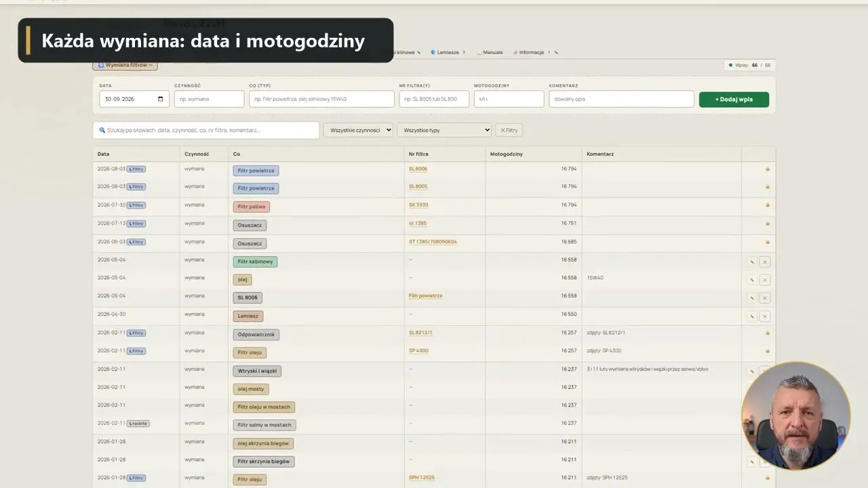Click the green Dodaj wpis button
Screen dimensions: 868x488
tap(734, 99)
